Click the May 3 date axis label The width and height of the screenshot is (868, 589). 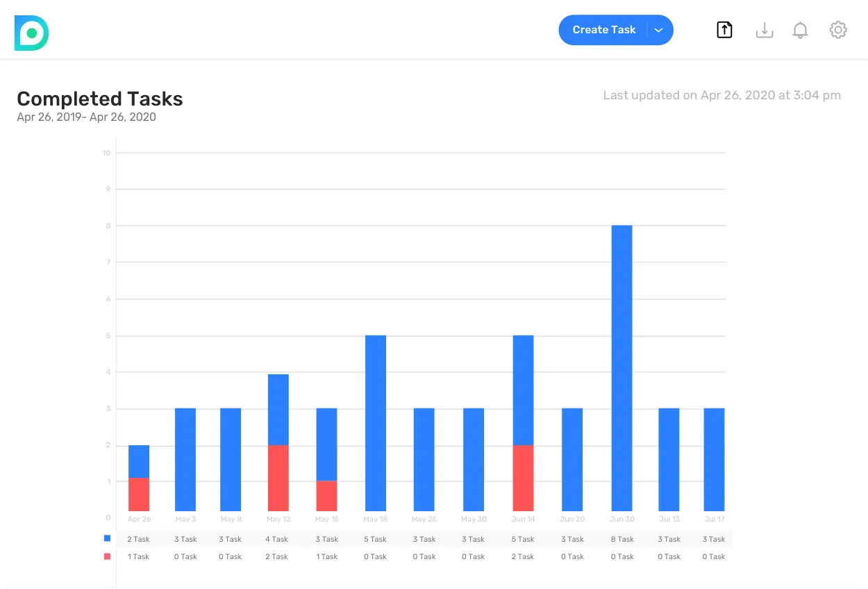(x=185, y=519)
